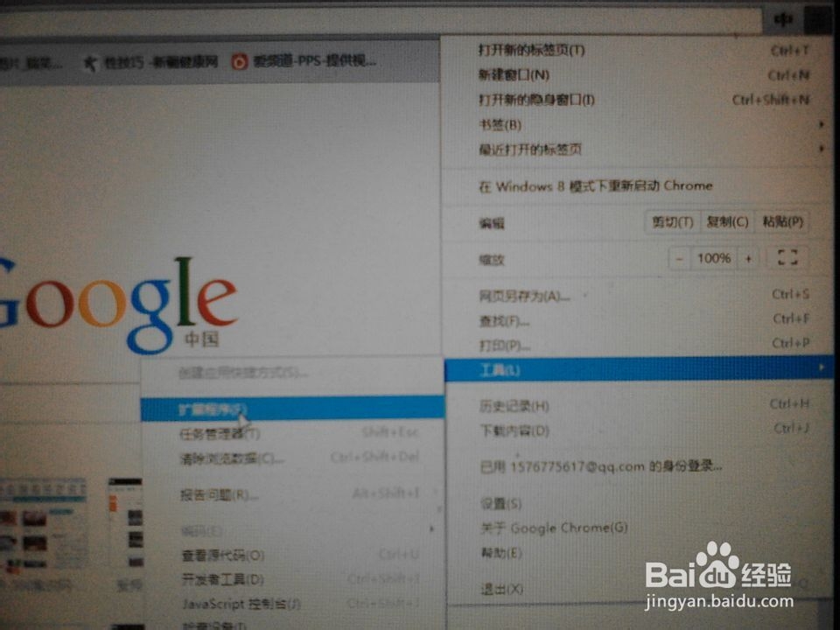Open 开发者工具(D) in the submenu
The height and width of the screenshot is (630, 840).
tap(292, 579)
